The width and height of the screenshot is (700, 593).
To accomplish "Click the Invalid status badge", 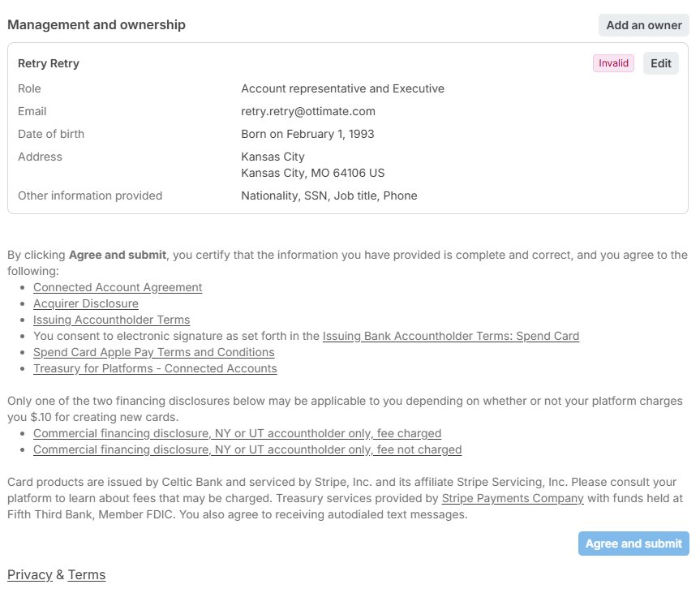I will click(613, 63).
